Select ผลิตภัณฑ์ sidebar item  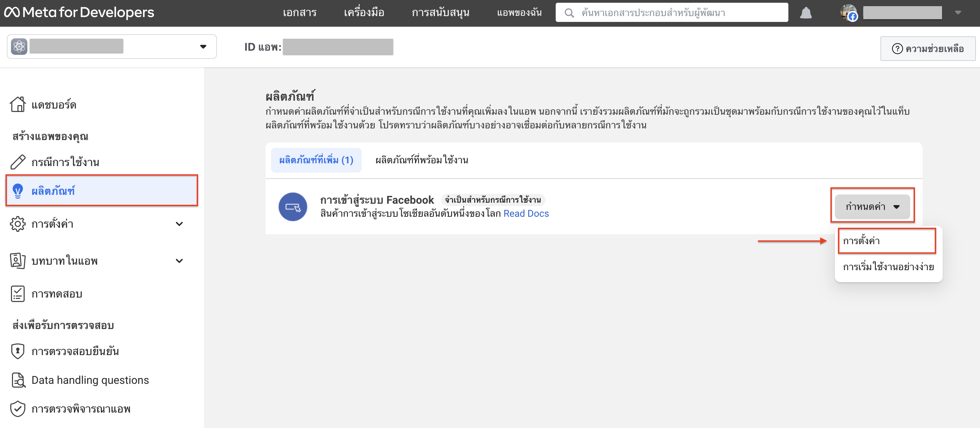(102, 191)
